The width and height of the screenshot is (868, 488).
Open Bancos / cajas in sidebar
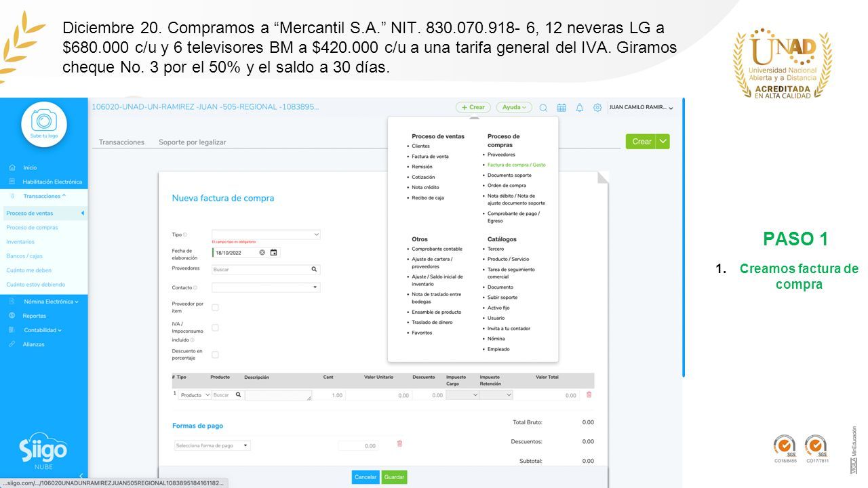click(24, 256)
